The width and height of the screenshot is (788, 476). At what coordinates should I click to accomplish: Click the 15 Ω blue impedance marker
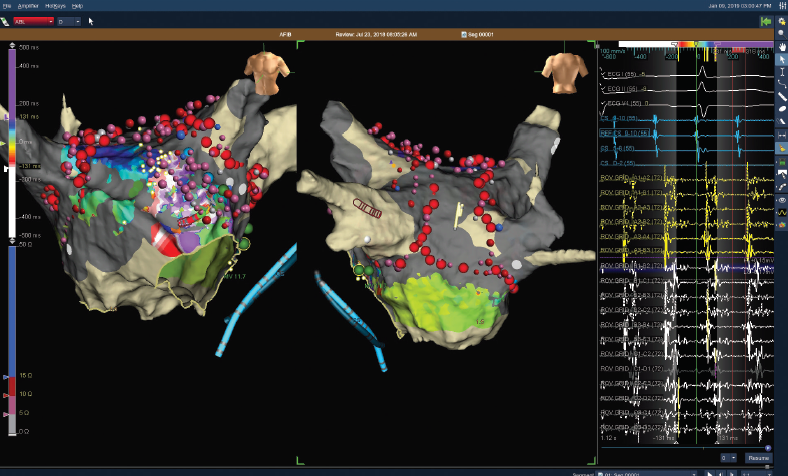6,376
